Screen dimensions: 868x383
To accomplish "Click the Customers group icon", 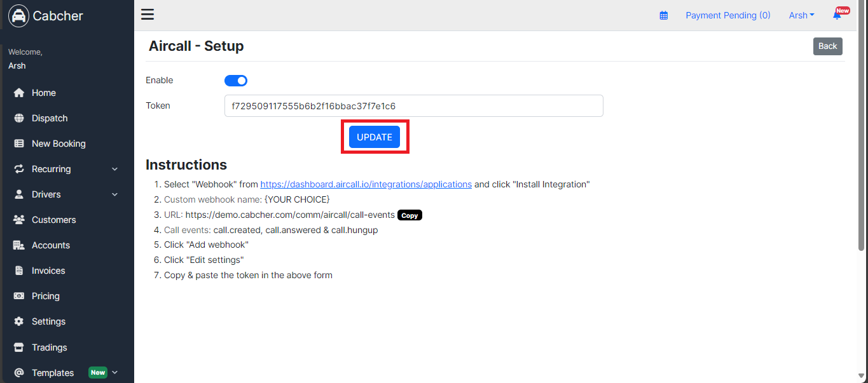I will coord(19,220).
